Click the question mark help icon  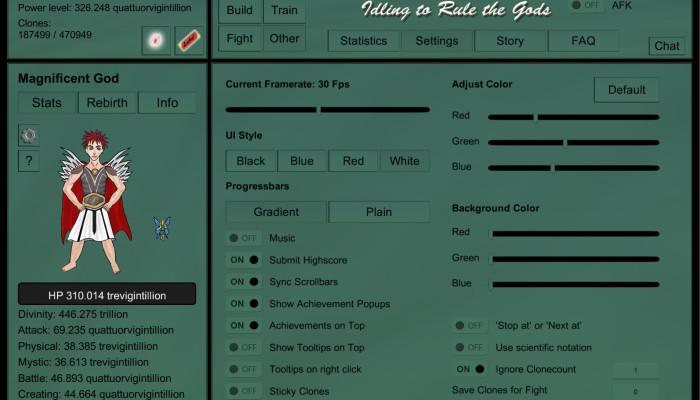[x=29, y=161]
